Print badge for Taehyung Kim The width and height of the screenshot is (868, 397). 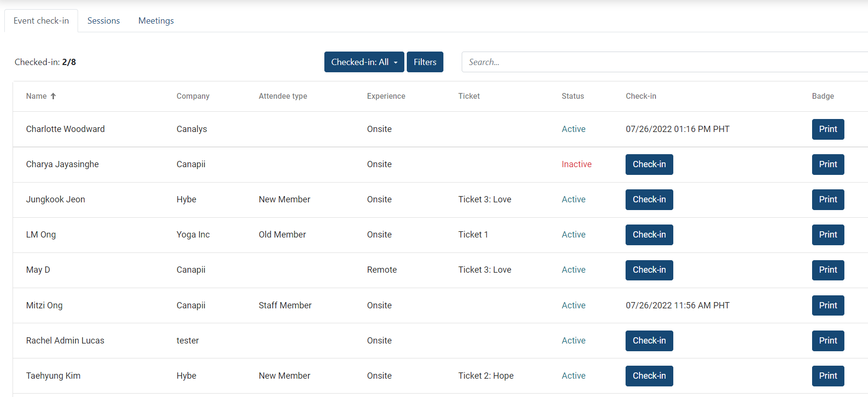click(x=828, y=376)
